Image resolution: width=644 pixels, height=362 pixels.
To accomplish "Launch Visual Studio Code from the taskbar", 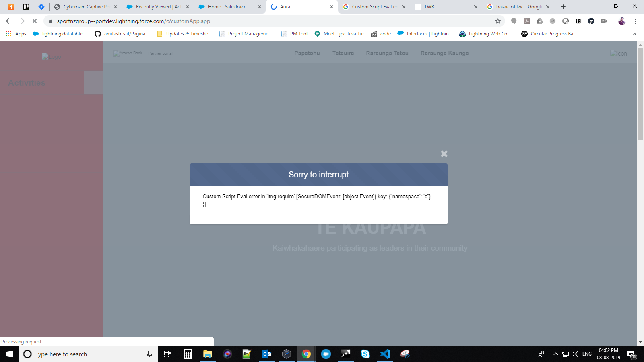I will tap(385, 354).
